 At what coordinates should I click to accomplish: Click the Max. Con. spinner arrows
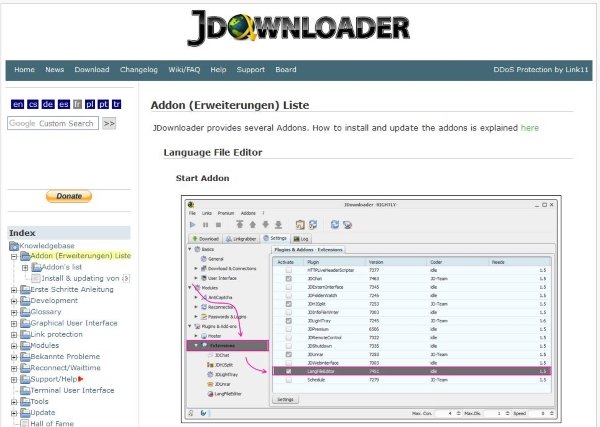point(458,413)
